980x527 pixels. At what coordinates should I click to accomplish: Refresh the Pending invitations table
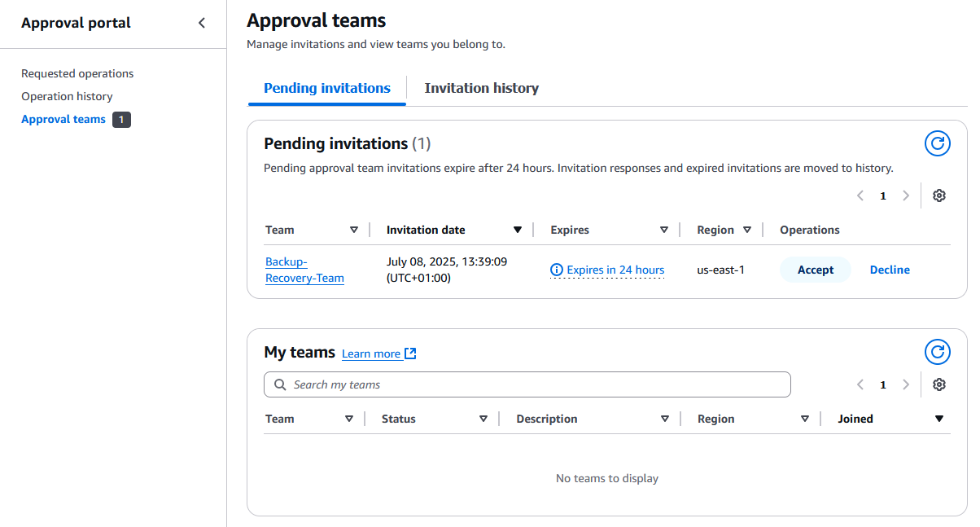(x=937, y=143)
